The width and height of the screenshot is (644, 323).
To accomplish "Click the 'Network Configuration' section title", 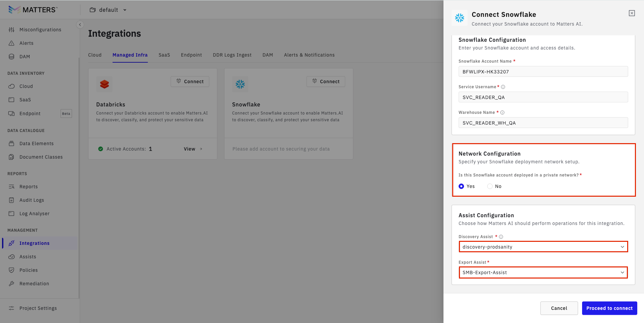I will [490, 154].
